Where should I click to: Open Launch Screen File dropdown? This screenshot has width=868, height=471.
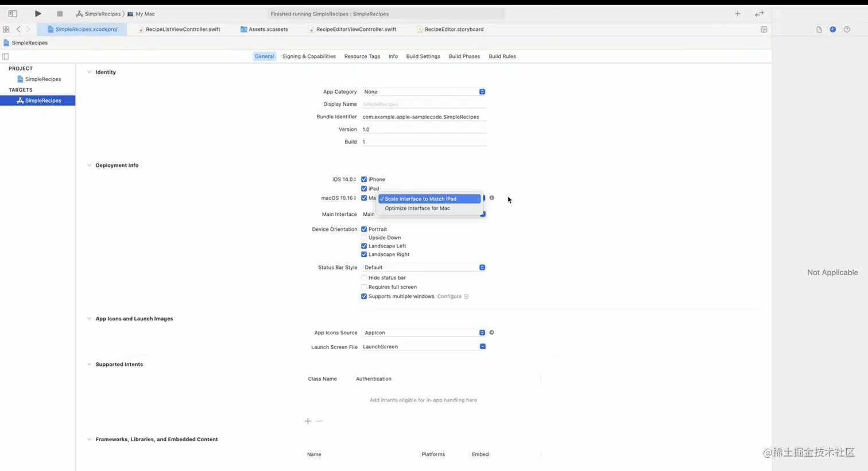[x=424, y=347]
